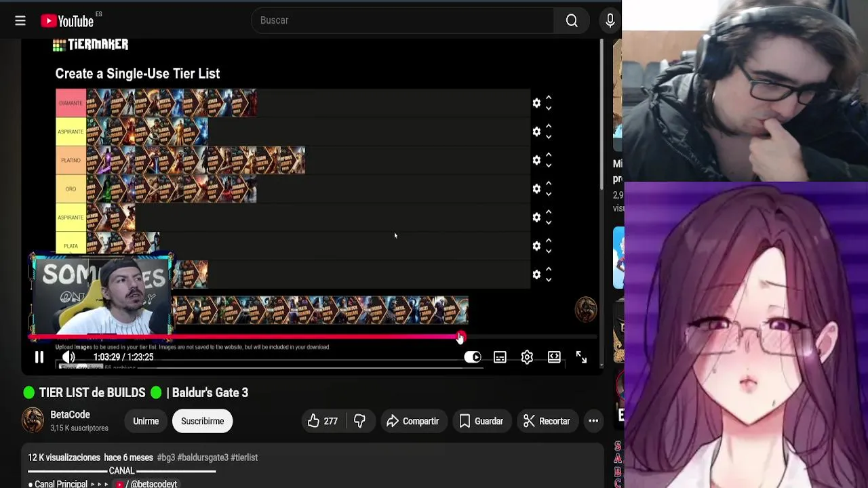Click the up arrow of the PLATINO row
This screenshot has height=488, width=868.
pyautogui.click(x=549, y=155)
